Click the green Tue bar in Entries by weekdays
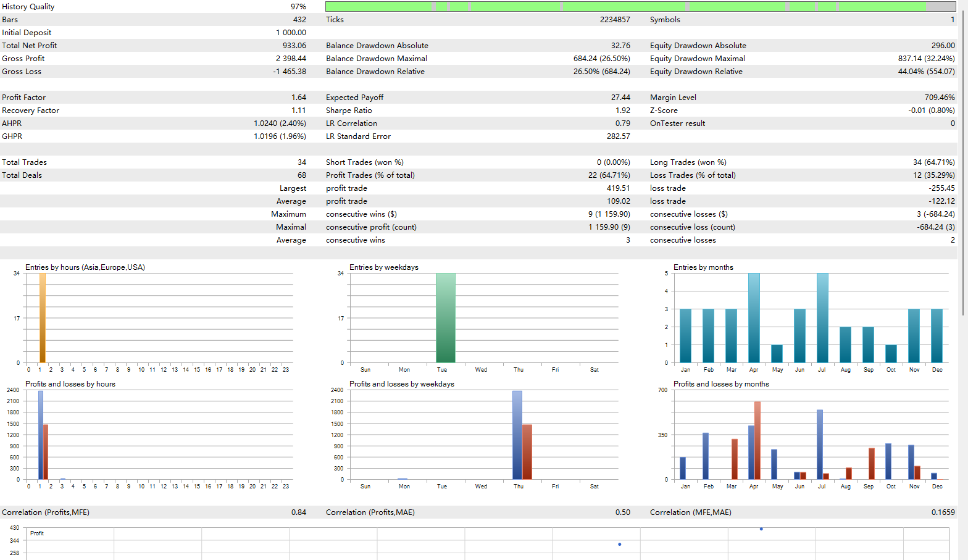 tap(445, 318)
